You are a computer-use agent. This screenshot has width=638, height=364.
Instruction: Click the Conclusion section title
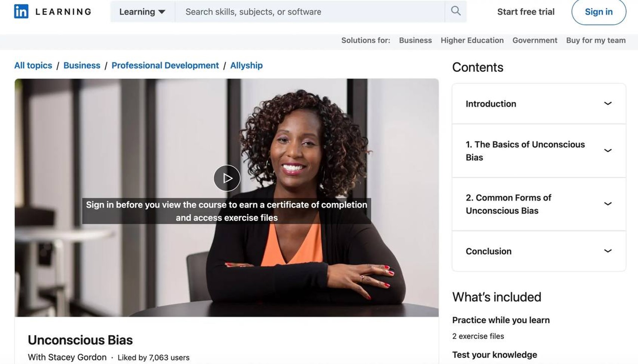(488, 251)
